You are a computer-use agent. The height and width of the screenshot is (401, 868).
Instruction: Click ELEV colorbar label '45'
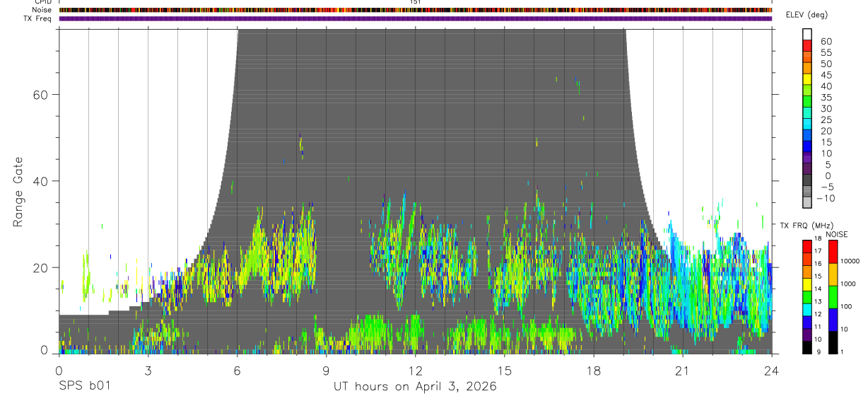coord(826,75)
